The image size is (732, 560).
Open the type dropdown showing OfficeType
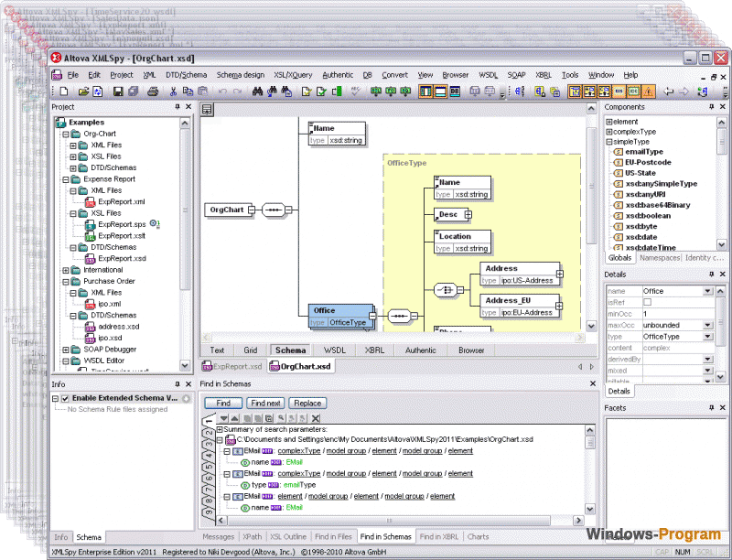tap(707, 337)
